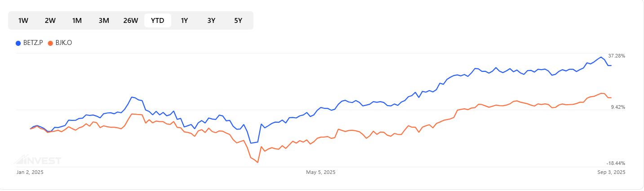
Task: Switch chart to 1Y view
Action: point(184,20)
